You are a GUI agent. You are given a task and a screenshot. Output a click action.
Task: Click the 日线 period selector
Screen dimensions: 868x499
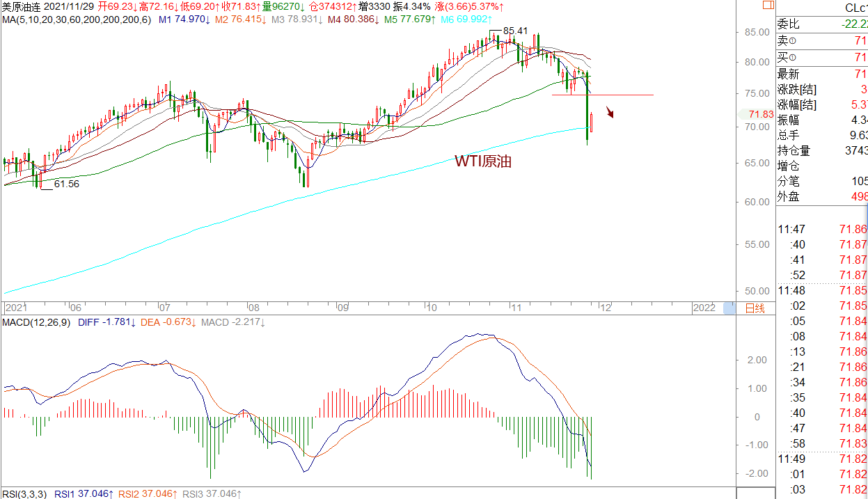[755, 308]
